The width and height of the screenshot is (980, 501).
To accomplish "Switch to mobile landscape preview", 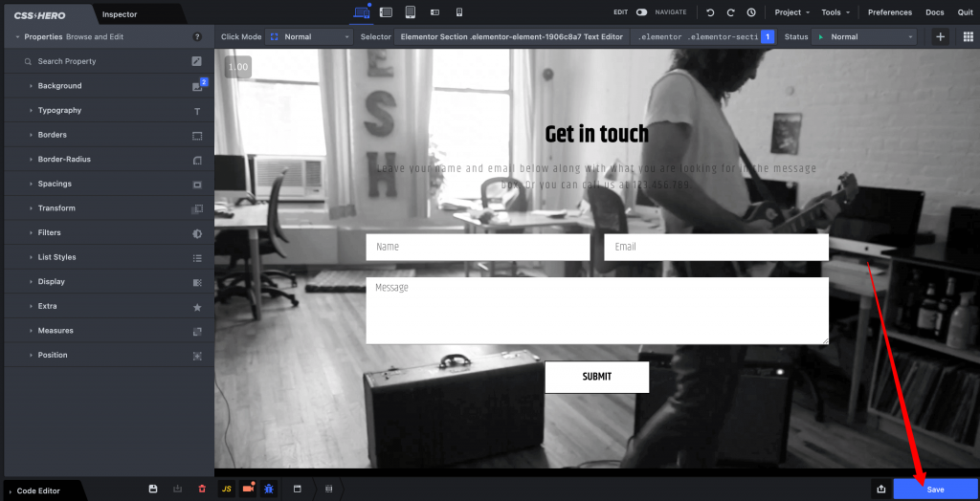I will click(x=435, y=12).
